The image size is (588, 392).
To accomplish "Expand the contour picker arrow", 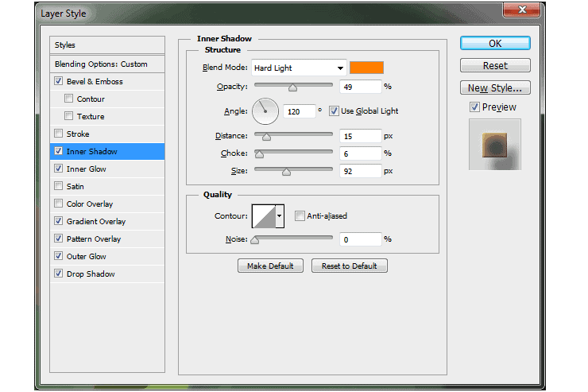I will pos(280,216).
